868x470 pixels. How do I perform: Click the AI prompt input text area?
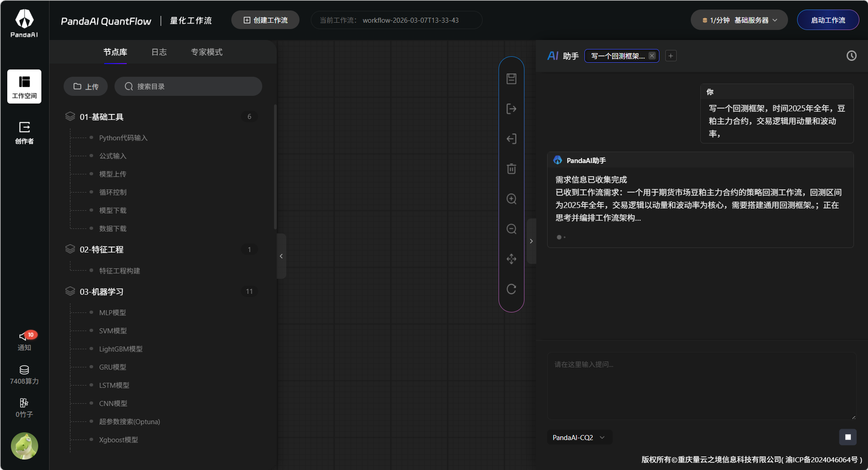[702, 386]
